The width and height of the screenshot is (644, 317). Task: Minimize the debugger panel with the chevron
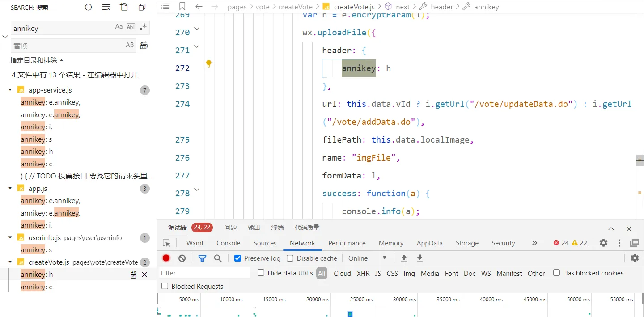[611, 228]
